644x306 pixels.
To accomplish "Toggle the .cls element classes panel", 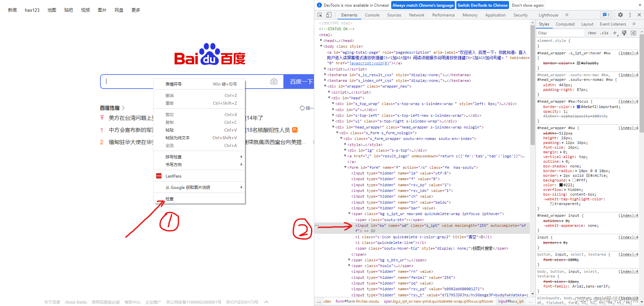I will (x=604, y=33).
